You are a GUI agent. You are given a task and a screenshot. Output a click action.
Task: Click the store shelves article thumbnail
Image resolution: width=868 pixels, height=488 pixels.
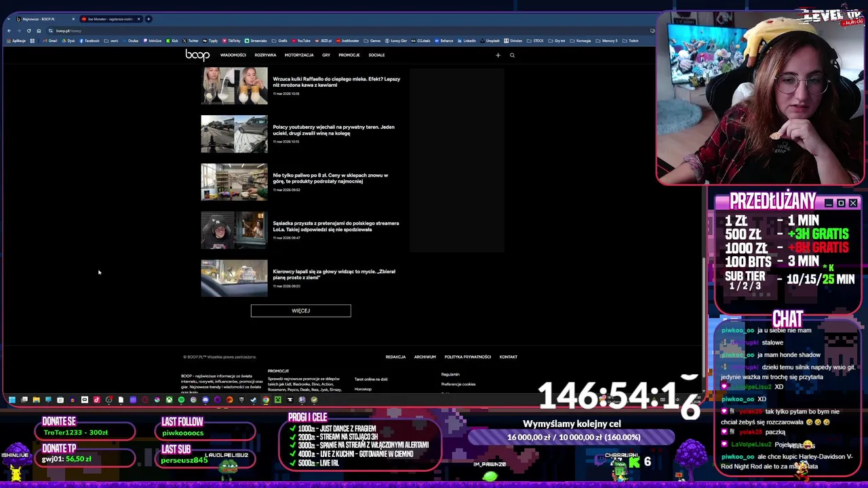[x=234, y=182]
